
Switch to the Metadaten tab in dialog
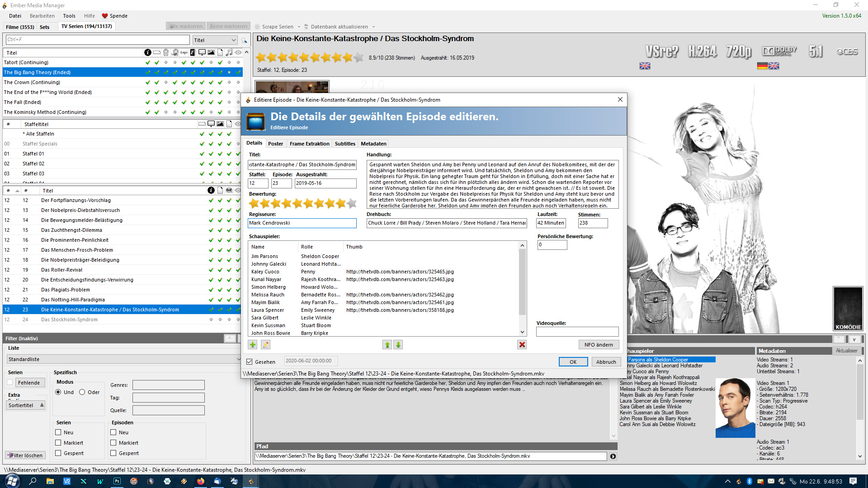click(373, 144)
